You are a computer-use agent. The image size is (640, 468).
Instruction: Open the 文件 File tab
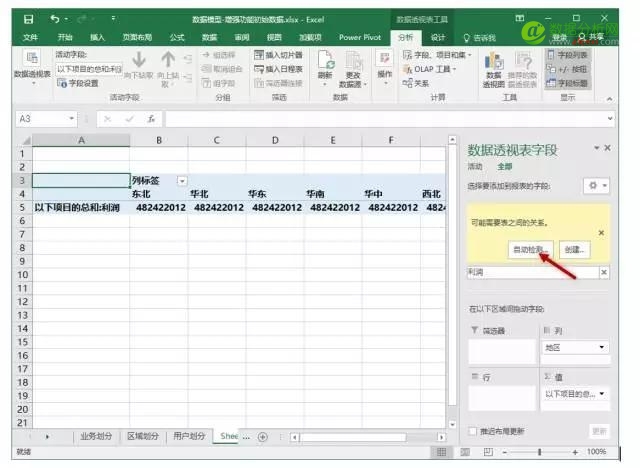pyautogui.click(x=30, y=38)
